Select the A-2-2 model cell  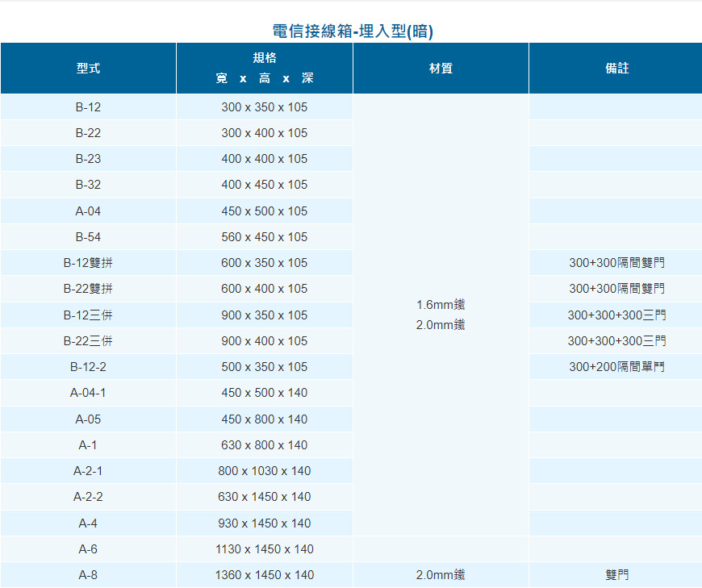click(x=88, y=497)
